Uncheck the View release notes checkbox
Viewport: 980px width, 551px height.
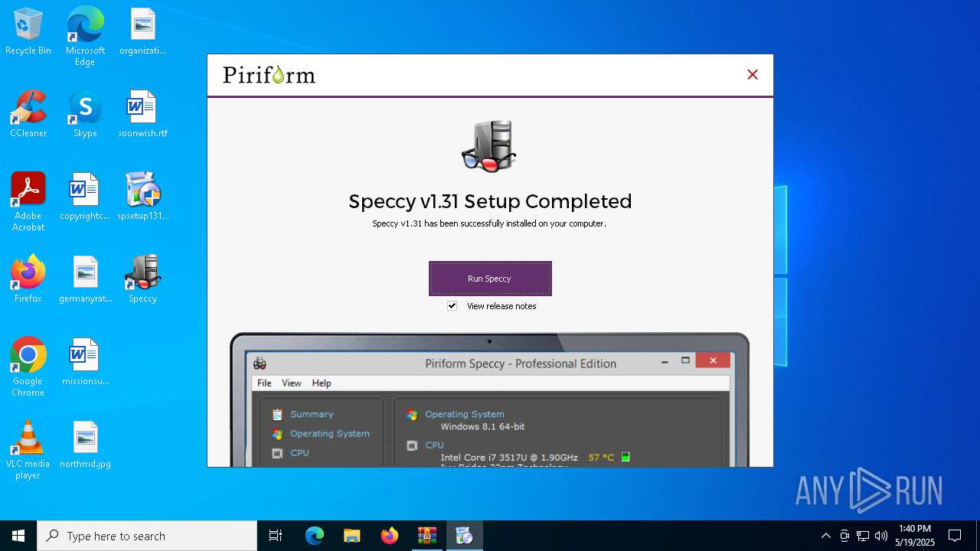click(452, 306)
